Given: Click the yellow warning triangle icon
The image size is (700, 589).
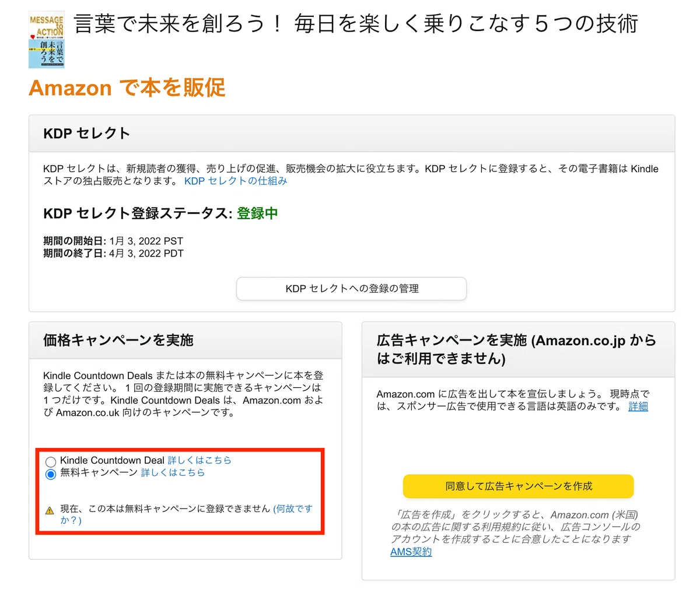Looking at the screenshot, I should click(50, 510).
